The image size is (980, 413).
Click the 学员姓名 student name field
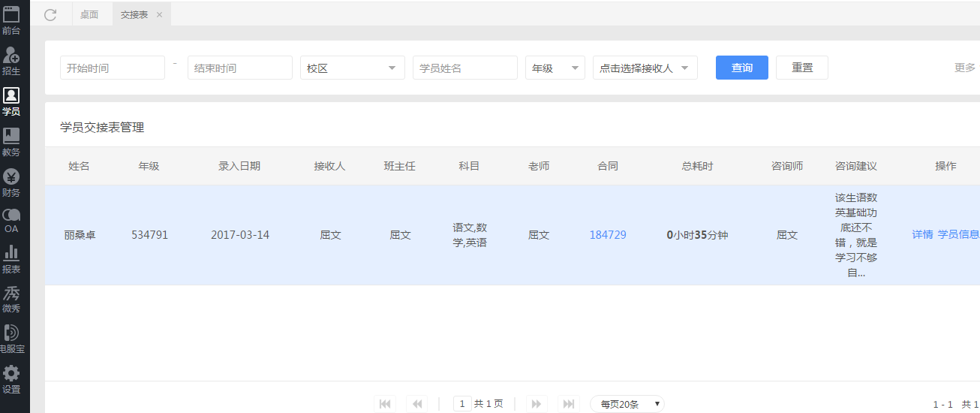(x=465, y=68)
